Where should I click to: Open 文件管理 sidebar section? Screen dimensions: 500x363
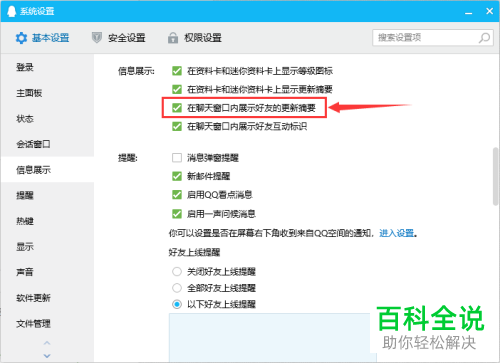pyautogui.click(x=47, y=324)
